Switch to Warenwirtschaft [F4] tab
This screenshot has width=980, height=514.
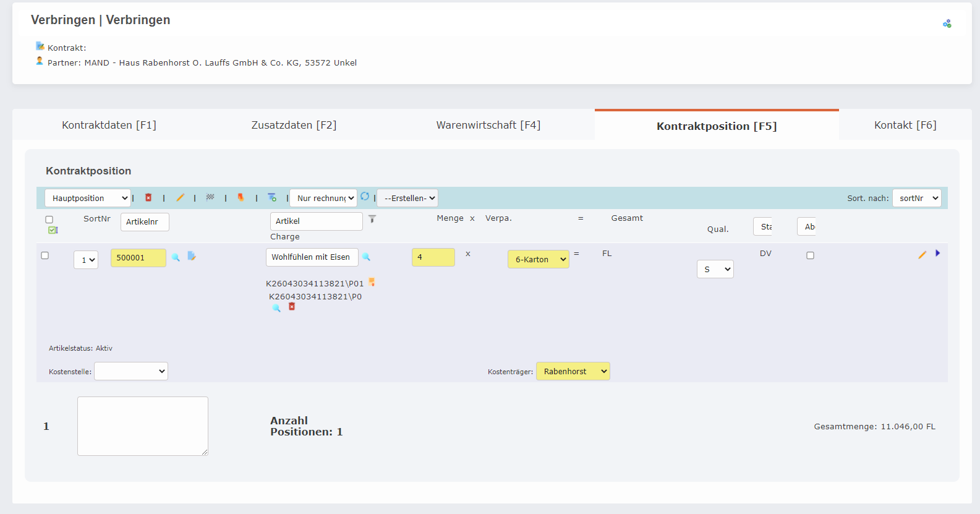click(x=488, y=125)
